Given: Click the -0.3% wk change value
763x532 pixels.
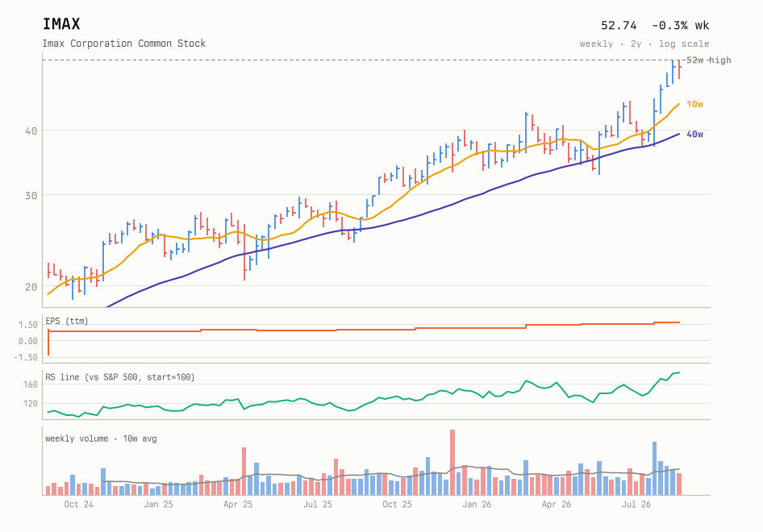Looking at the screenshot, I should pos(680,25).
